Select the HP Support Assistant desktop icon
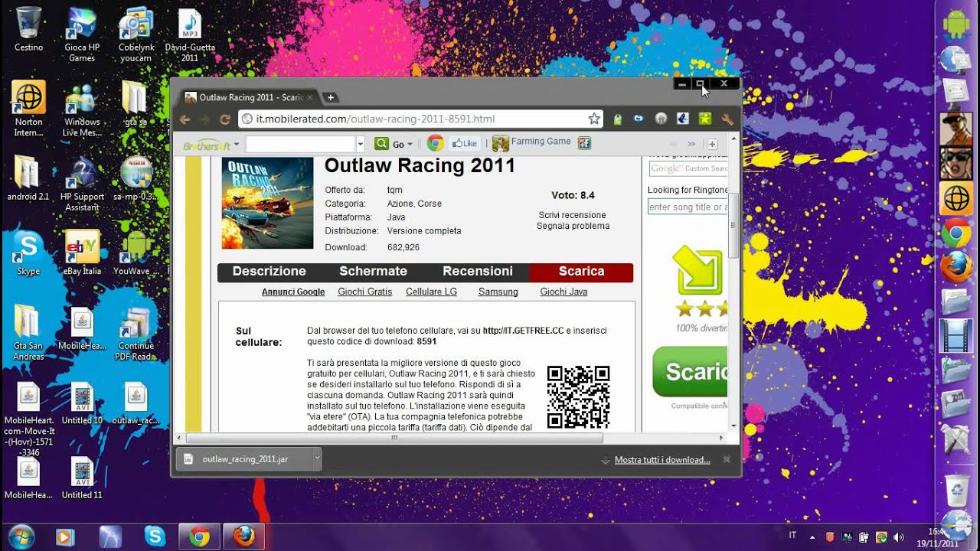This screenshot has width=980, height=551. tap(82, 184)
